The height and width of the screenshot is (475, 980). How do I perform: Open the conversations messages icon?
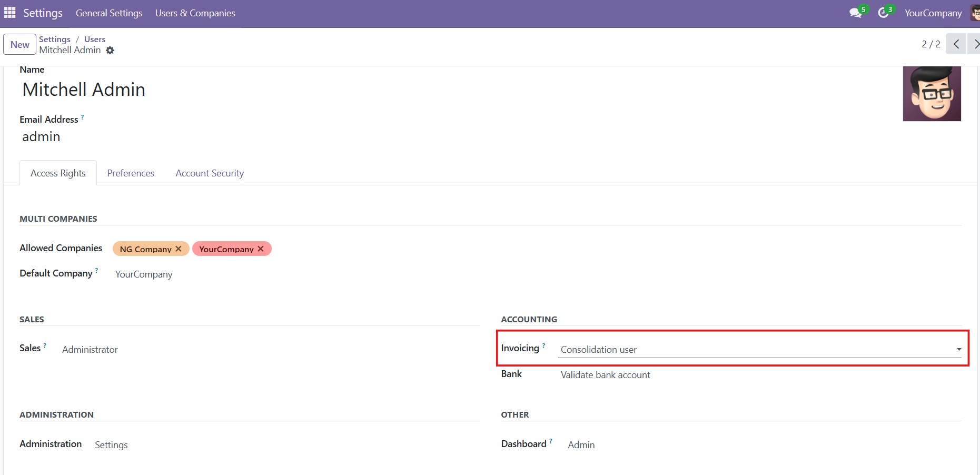click(x=855, y=13)
